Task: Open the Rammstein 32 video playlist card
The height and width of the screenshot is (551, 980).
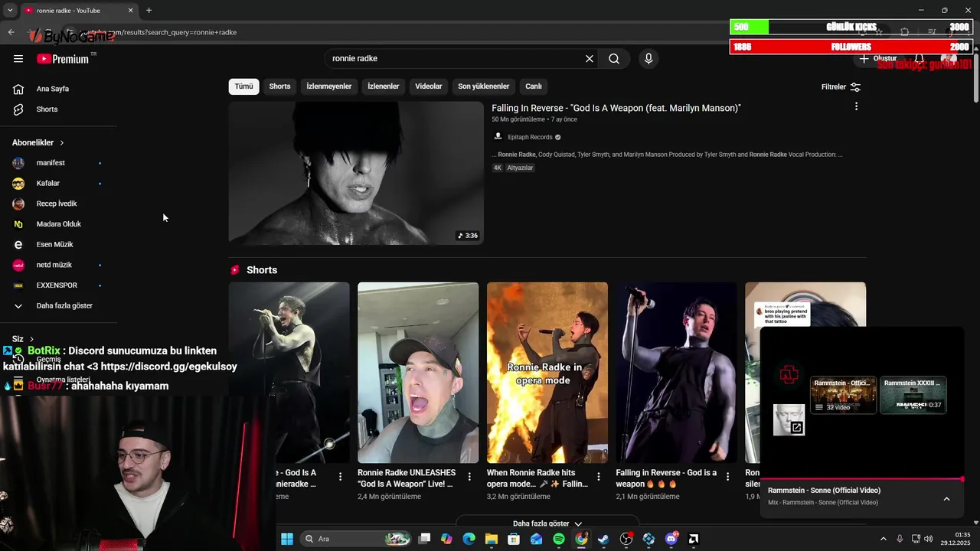Action: coord(843,395)
